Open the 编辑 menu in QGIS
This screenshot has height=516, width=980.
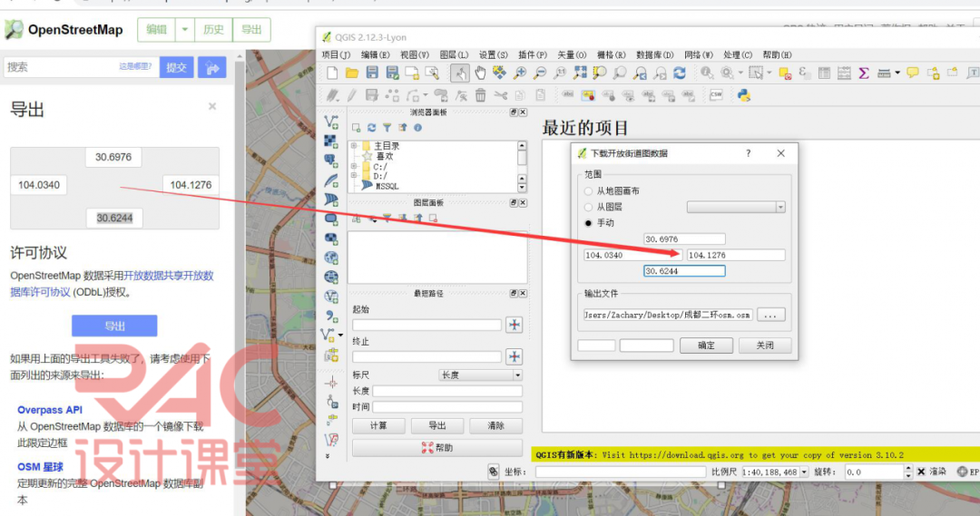375,55
